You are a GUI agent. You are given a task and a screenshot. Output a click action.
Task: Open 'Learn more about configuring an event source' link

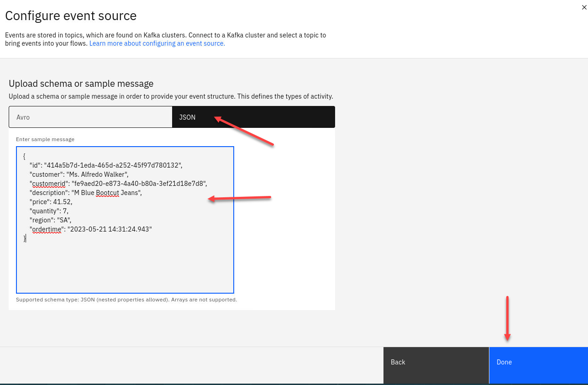(x=157, y=43)
